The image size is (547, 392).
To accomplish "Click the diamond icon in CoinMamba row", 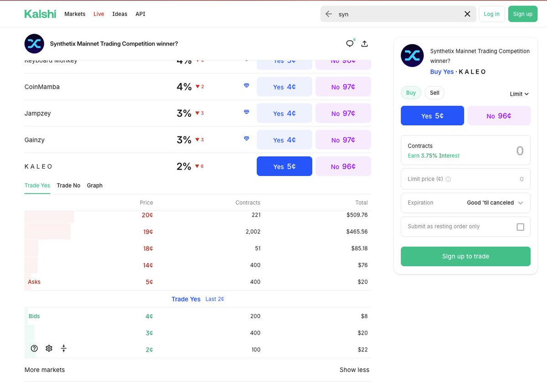I will [247, 86].
